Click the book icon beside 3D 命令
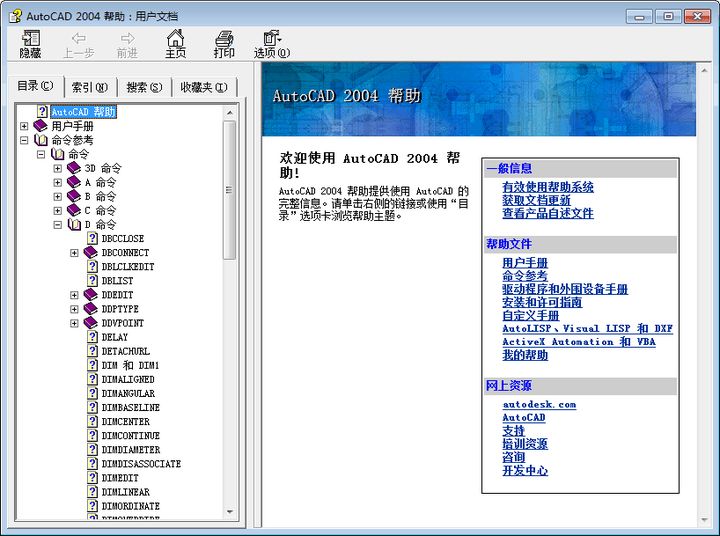 74,168
